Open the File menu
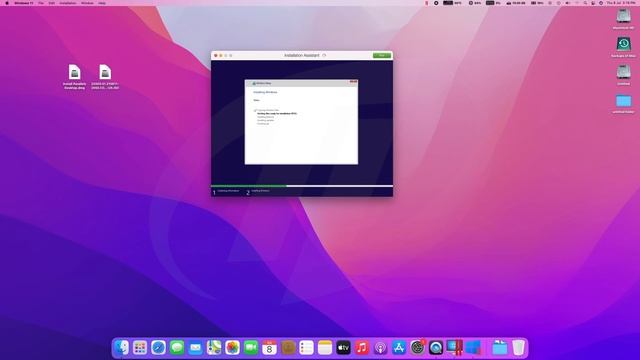 tap(41, 3)
